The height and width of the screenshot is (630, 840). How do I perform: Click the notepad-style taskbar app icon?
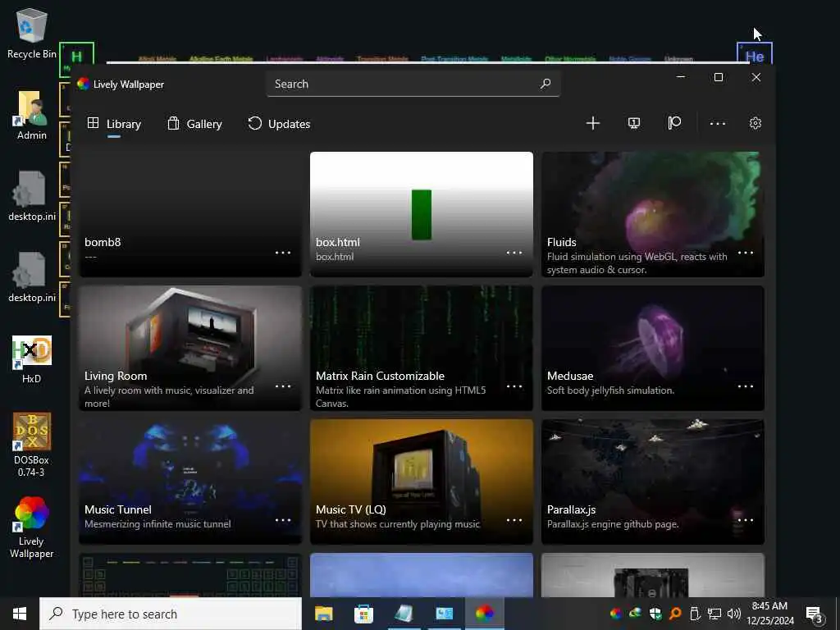404,614
